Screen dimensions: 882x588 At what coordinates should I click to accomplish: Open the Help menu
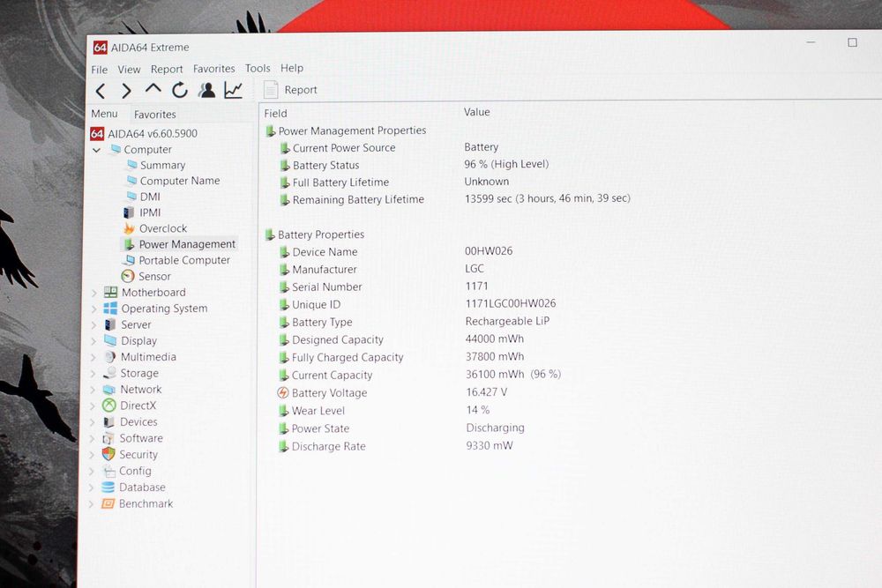tap(292, 68)
